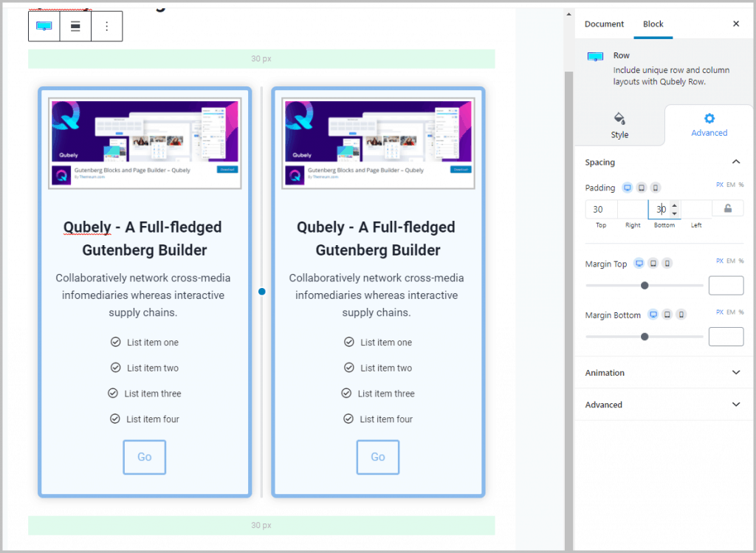Screen dimensions: 756x553
Task: Click the sidebar scroll up arrow
Action: 568,15
